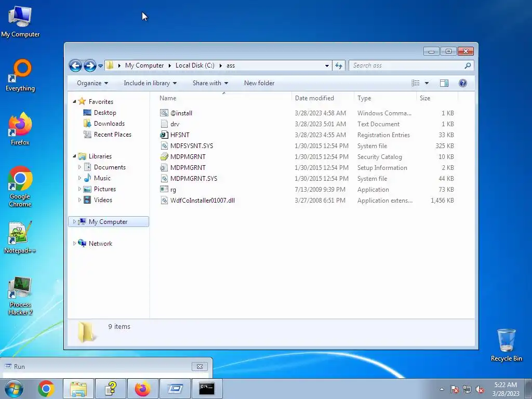This screenshot has width=532, height=399.
Task: Expand the Videos library node
Action: click(x=79, y=200)
